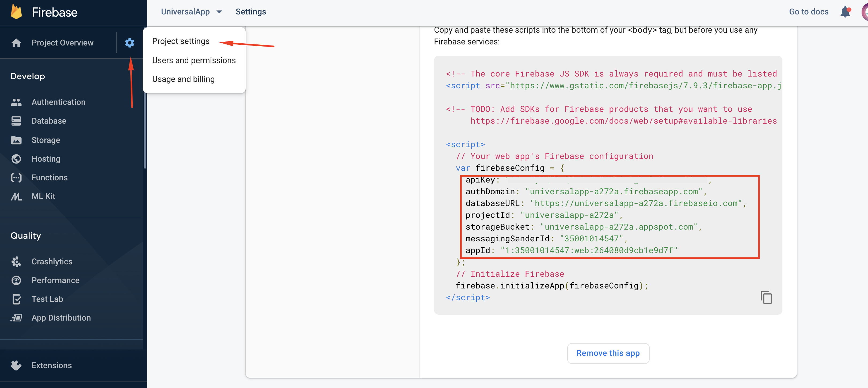Viewport: 868px width, 388px height.
Task: Click the Develop section heading
Action: pyautogui.click(x=28, y=77)
